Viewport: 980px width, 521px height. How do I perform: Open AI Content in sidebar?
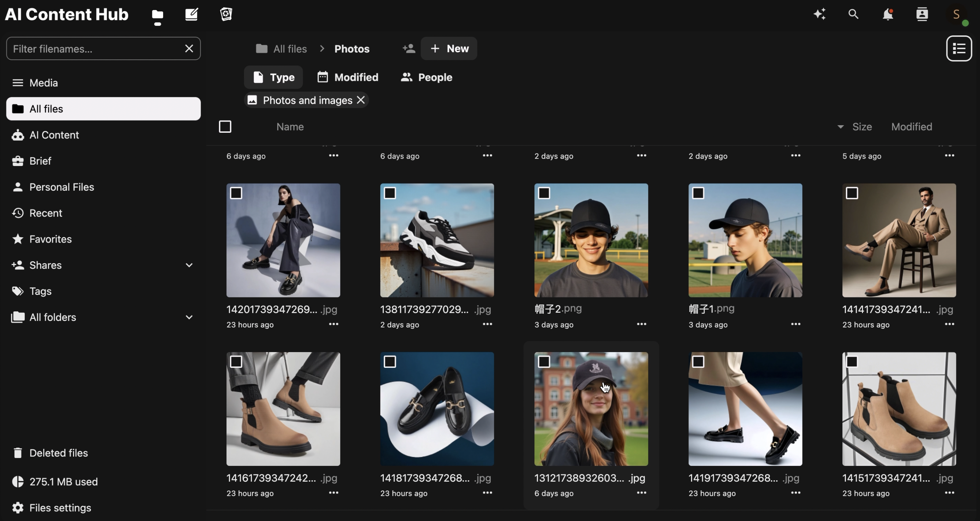(x=54, y=135)
